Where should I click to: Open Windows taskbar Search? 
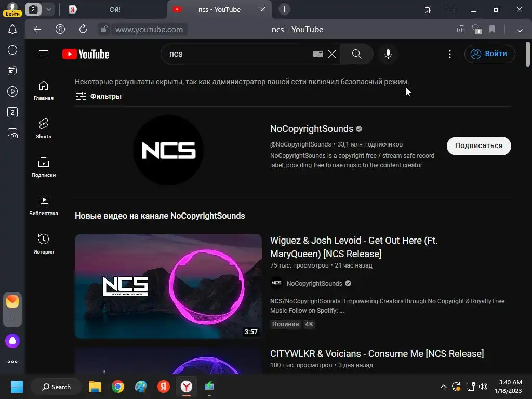coord(56,387)
